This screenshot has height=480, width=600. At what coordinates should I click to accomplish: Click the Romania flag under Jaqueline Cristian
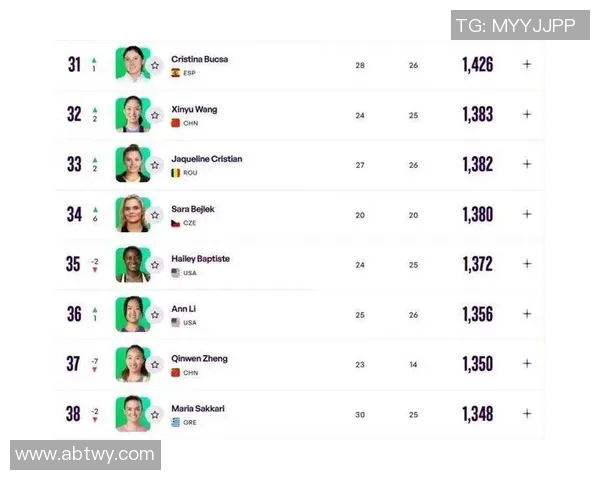(x=176, y=173)
